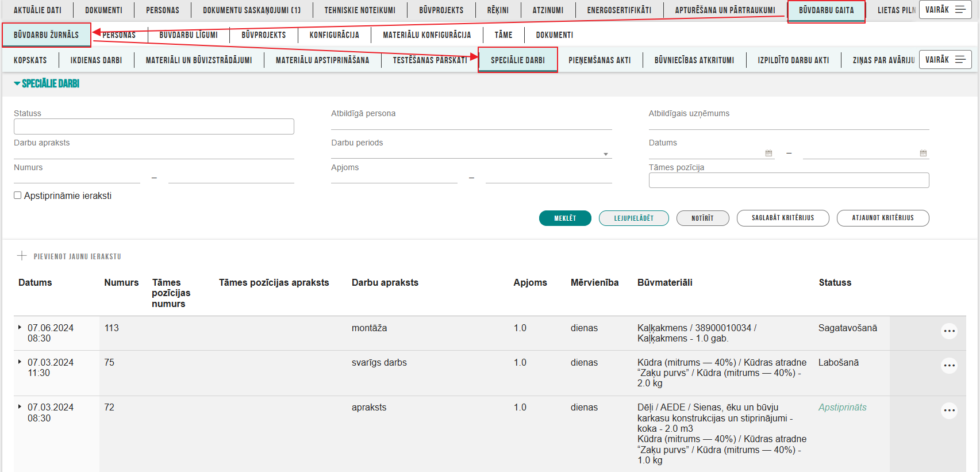
Task: Click the Atbildīgais uzņēmums field
Action: pos(789,124)
